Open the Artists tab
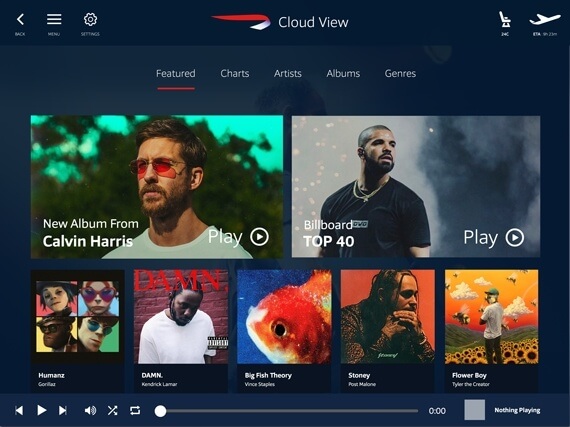The height and width of the screenshot is (427, 570). 288,73
